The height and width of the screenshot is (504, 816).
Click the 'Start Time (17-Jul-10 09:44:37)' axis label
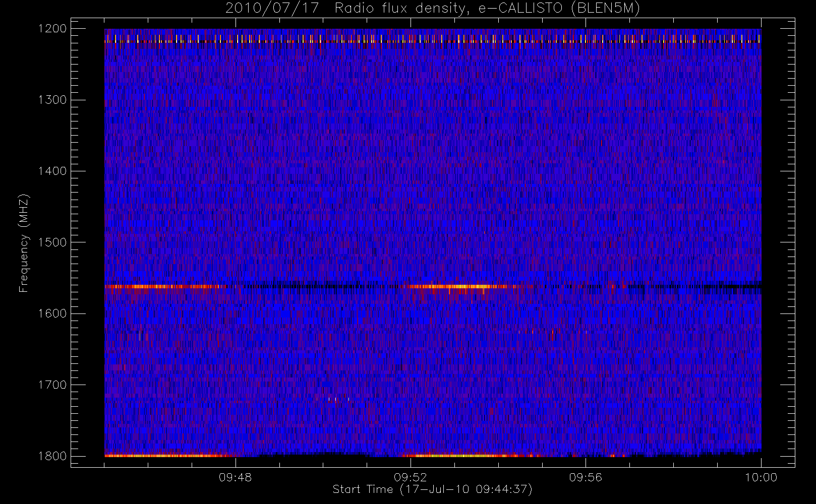pos(433,489)
